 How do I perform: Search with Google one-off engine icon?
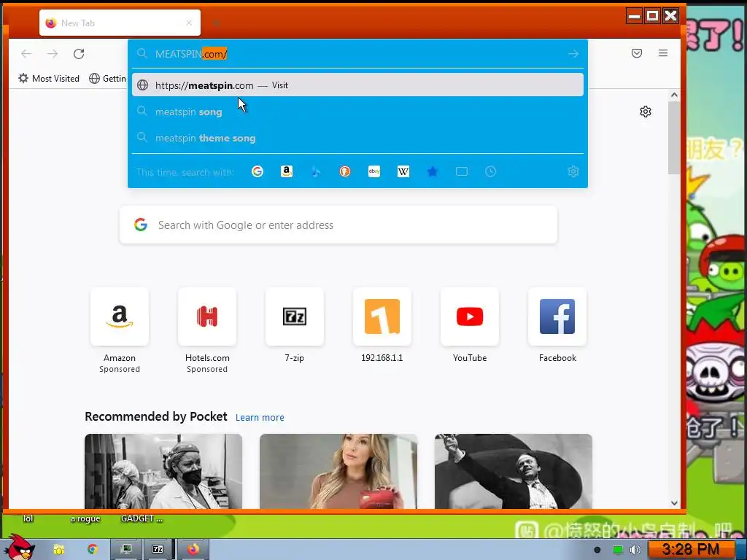pyautogui.click(x=258, y=171)
